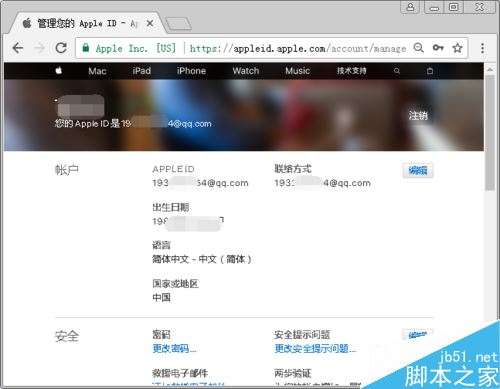Bookmark this page with the star icon
500x389 pixels.
[x=457, y=48]
